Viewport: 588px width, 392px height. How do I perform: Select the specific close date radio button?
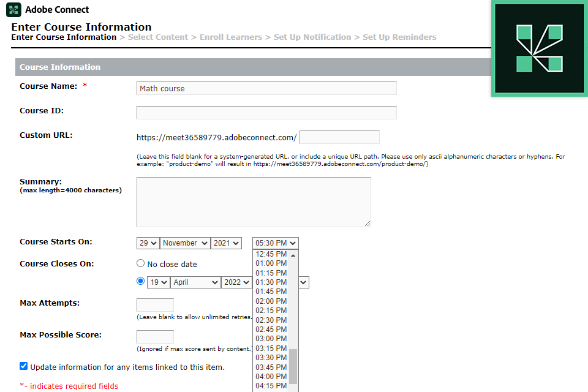[141, 281]
